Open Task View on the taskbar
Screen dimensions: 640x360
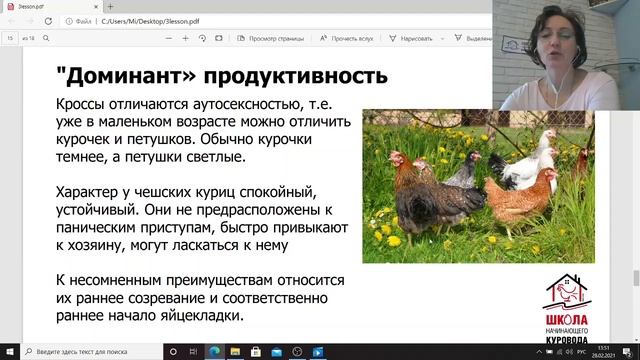pyautogui.click(x=193, y=351)
